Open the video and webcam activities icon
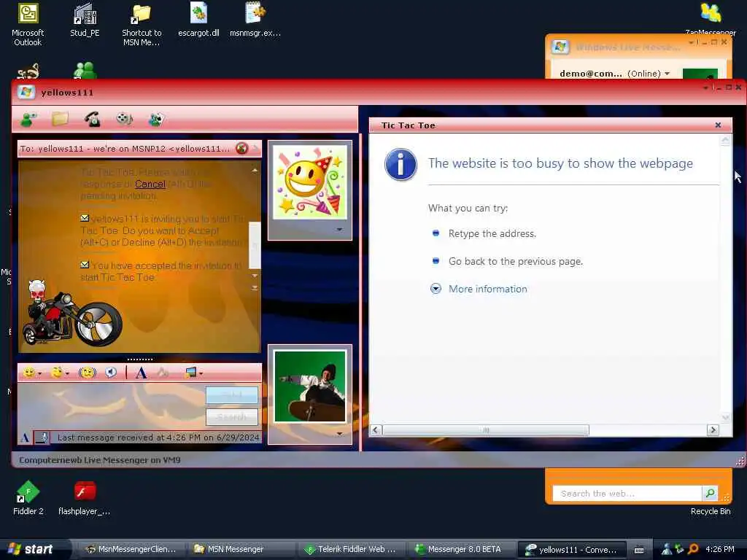This screenshot has height=560, width=747. [x=124, y=119]
